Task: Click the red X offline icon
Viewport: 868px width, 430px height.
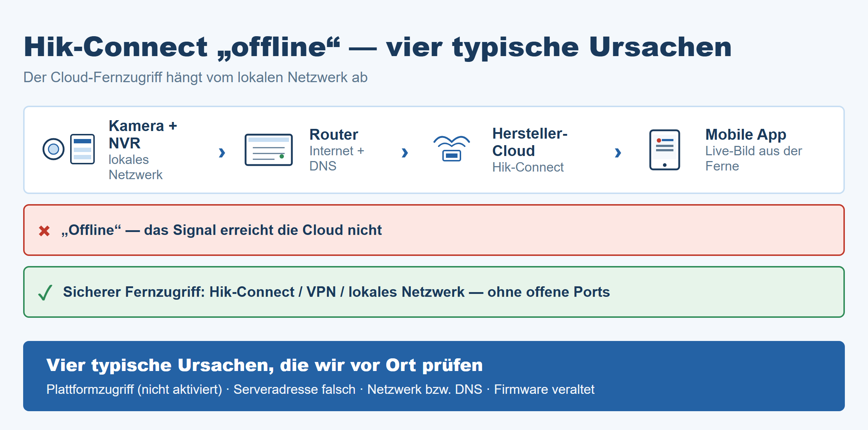Action: click(44, 231)
